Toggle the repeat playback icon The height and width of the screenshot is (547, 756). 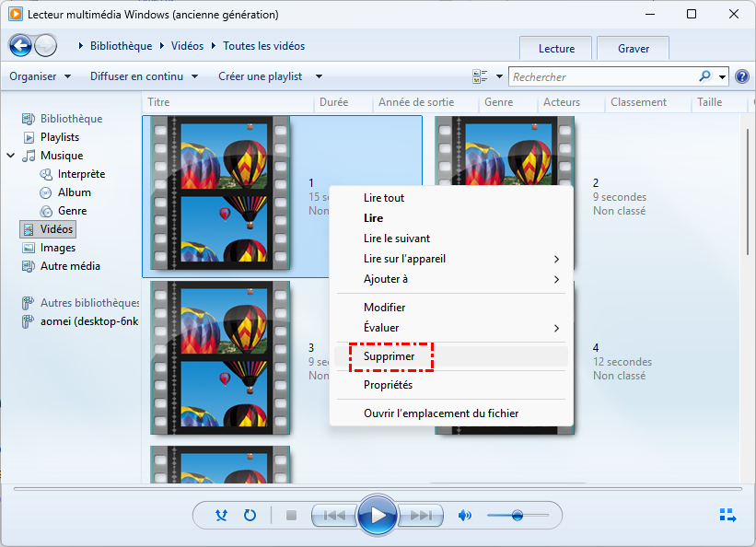click(x=250, y=516)
